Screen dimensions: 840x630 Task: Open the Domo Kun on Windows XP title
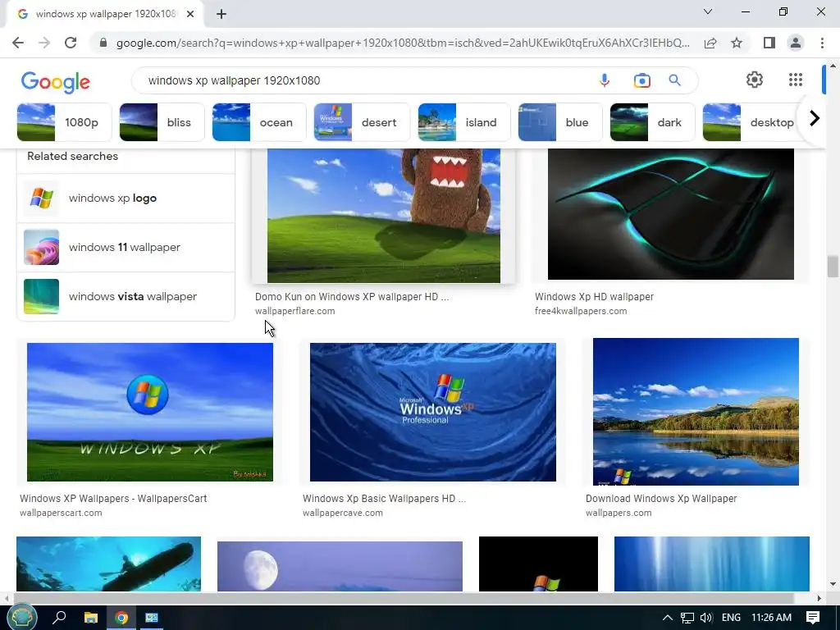pyautogui.click(x=352, y=297)
